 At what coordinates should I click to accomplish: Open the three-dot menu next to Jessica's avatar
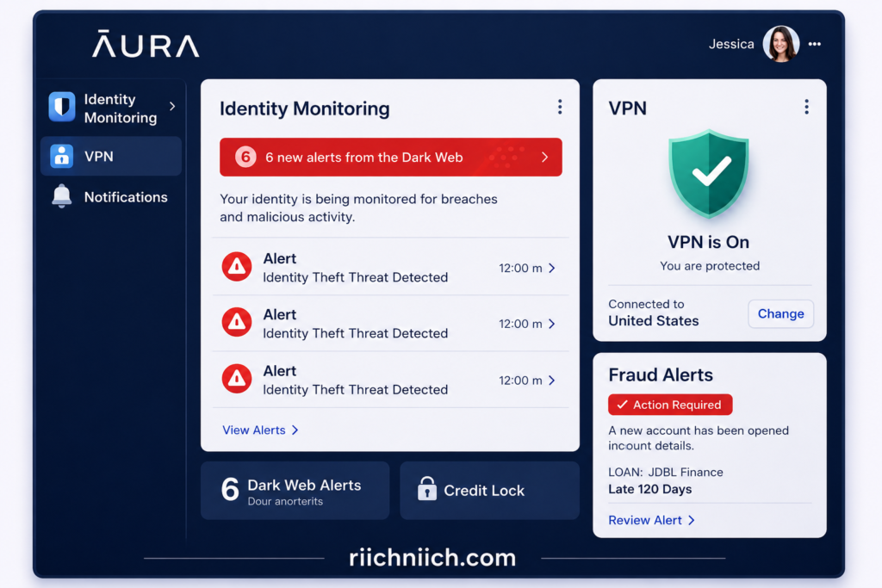pyautogui.click(x=815, y=44)
